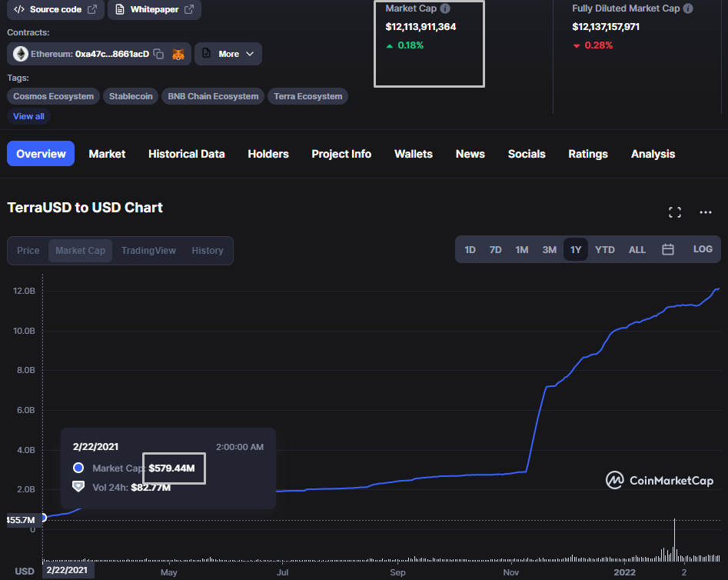
Task: Select the ALL time range button
Action: (637, 249)
